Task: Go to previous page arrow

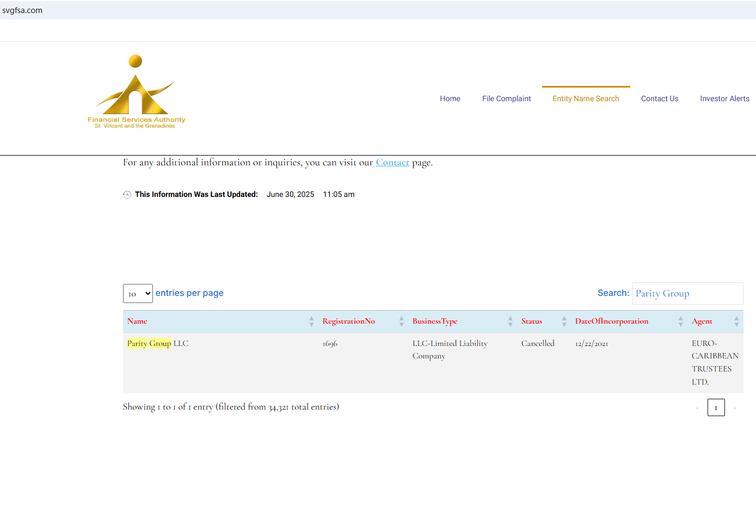Action: [697, 408]
